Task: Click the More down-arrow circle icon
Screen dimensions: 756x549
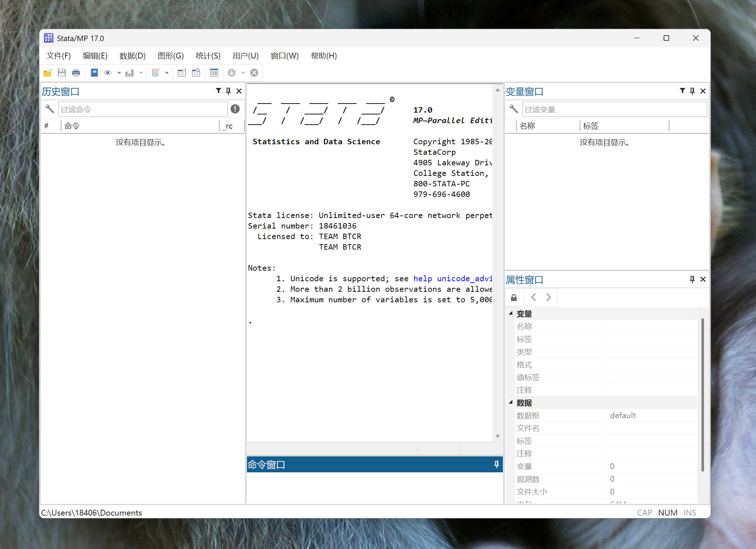Action: pyautogui.click(x=232, y=73)
